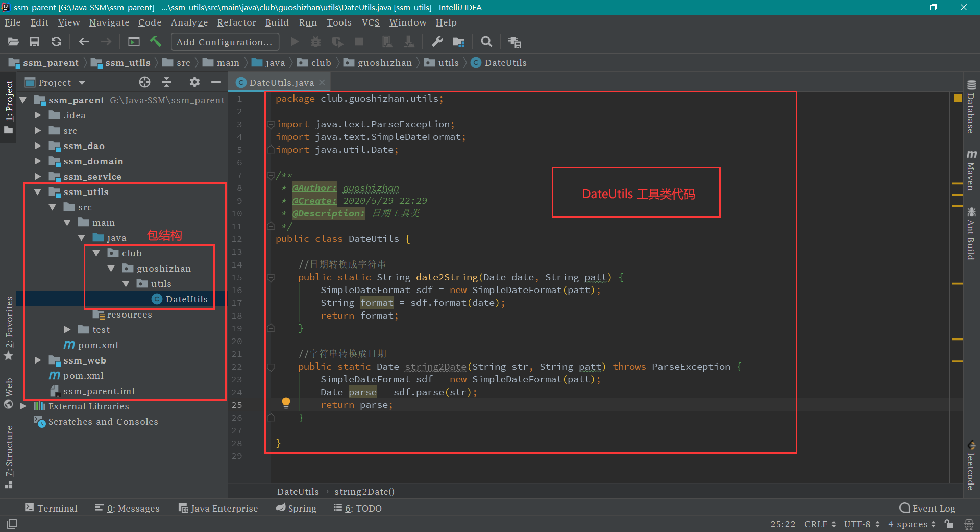Toggle the read-only lock icon in status bar

pyautogui.click(x=949, y=524)
